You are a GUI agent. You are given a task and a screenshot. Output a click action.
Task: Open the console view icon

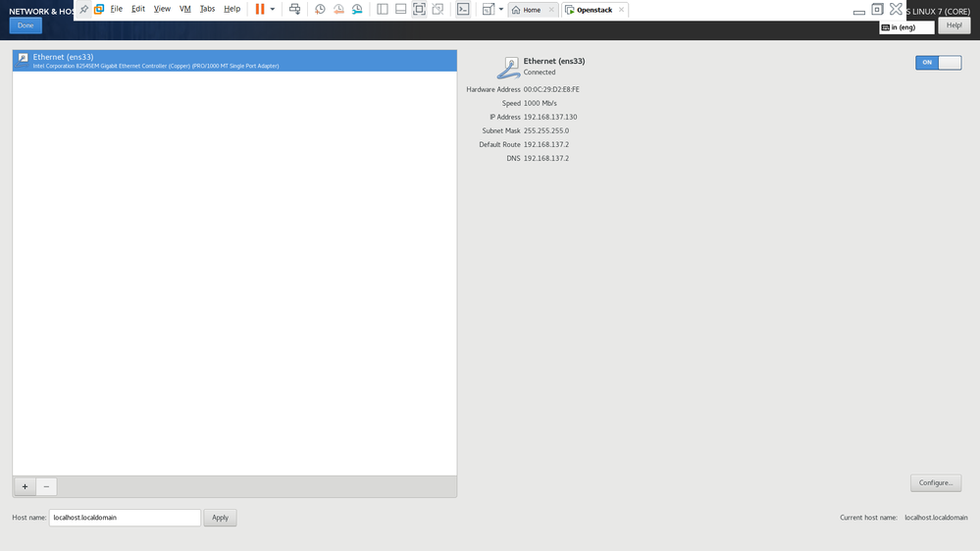(463, 9)
